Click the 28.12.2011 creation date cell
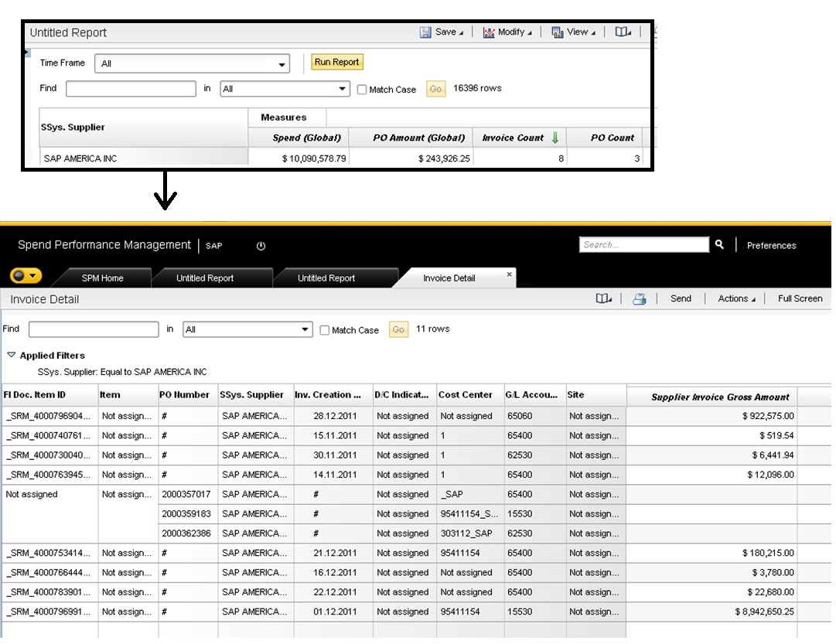836x644 pixels. coord(333,416)
